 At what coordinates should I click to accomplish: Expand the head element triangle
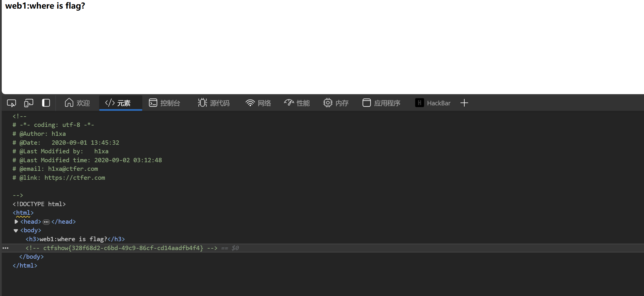[x=16, y=222]
